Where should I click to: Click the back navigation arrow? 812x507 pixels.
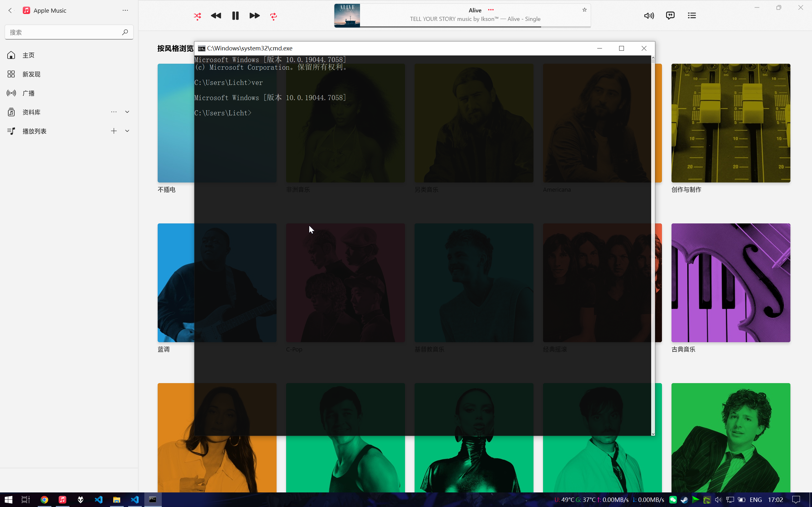coord(11,10)
